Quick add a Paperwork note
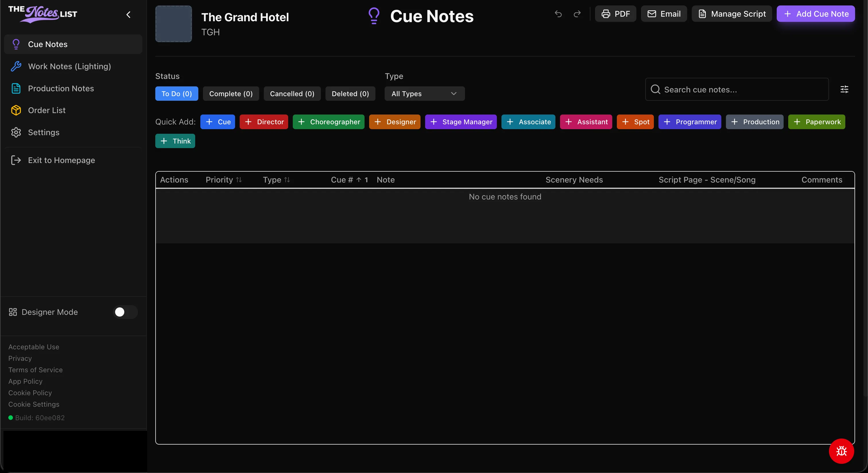Screen dimensions: 868x473 816,122
